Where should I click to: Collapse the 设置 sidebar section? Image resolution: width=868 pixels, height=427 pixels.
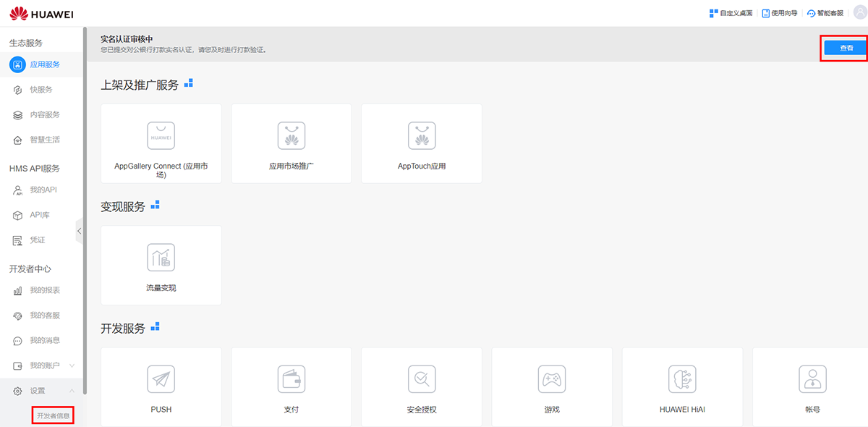(x=72, y=391)
